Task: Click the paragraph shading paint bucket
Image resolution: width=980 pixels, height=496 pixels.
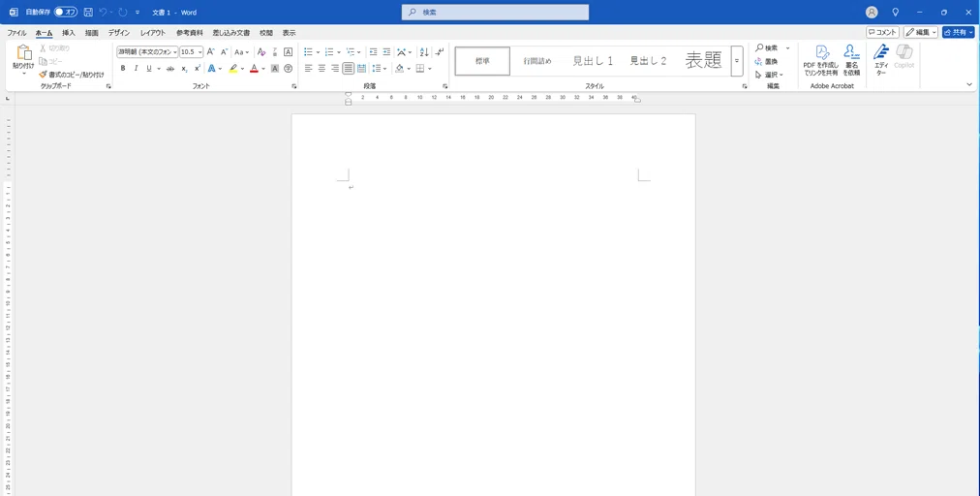Action: coord(399,69)
